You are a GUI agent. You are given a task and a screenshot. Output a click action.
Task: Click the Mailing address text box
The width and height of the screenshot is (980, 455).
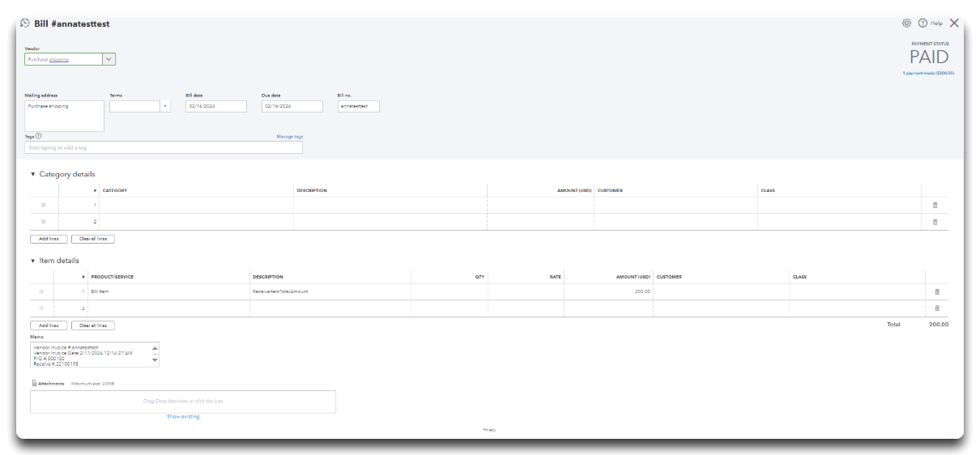(x=65, y=116)
